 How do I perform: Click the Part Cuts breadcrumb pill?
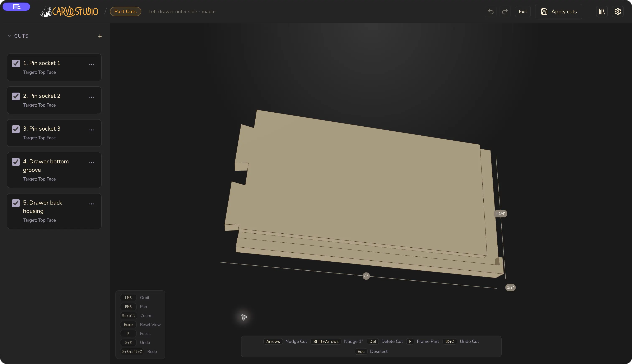click(x=125, y=11)
